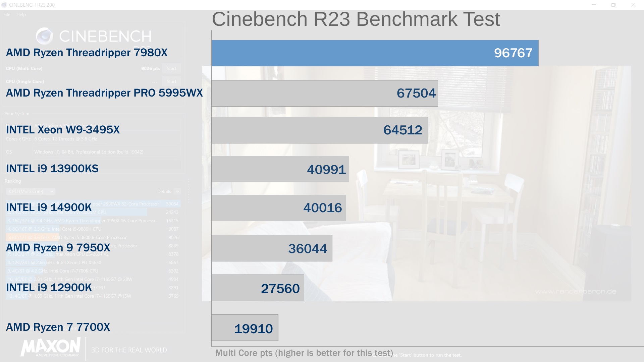Image resolution: width=644 pixels, height=362 pixels.
Task: Click the AMD Ryzen Threadripper 7980X label
Action: pyautogui.click(x=87, y=53)
